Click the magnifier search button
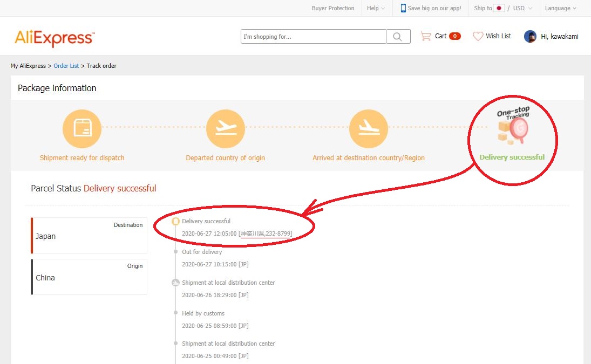Viewport: 591px width, 364px height. point(398,37)
